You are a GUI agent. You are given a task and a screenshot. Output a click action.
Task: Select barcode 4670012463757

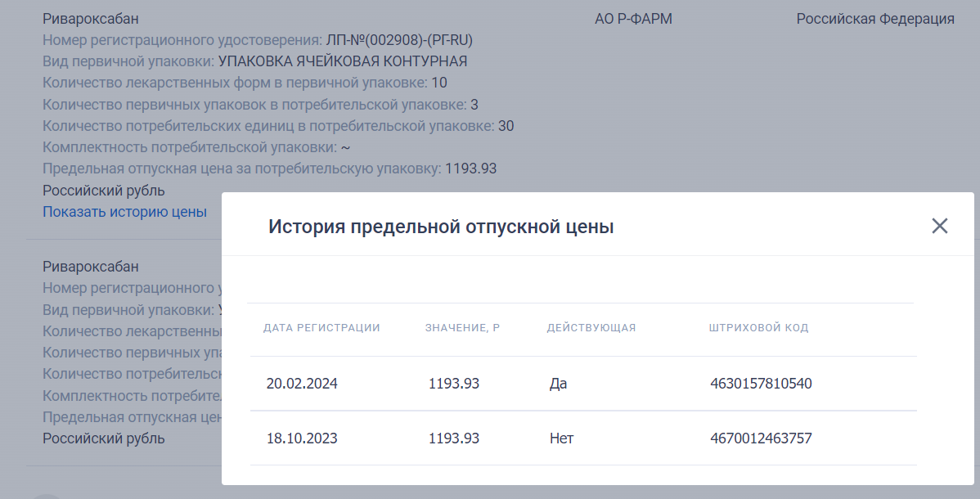[x=761, y=438]
